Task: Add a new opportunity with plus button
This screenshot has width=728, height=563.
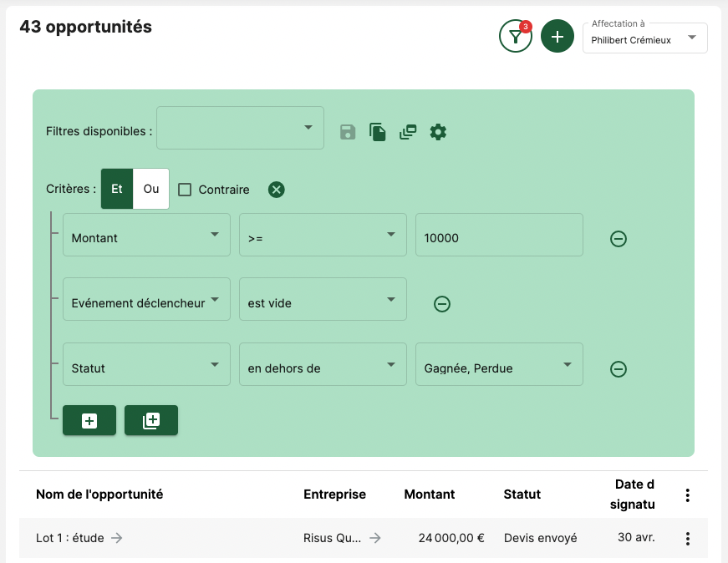Action: (x=557, y=36)
